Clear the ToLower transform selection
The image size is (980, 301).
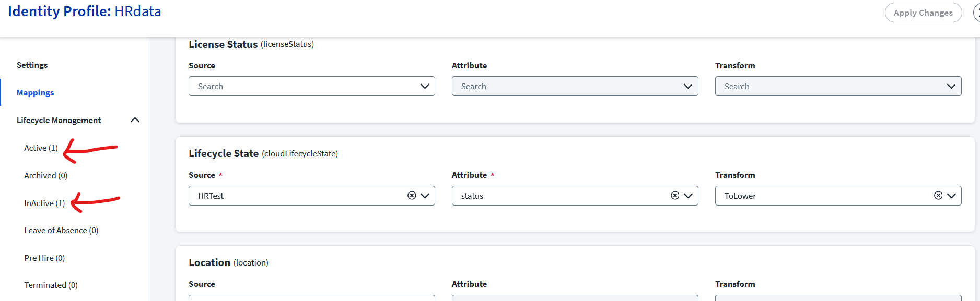pyautogui.click(x=938, y=196)
